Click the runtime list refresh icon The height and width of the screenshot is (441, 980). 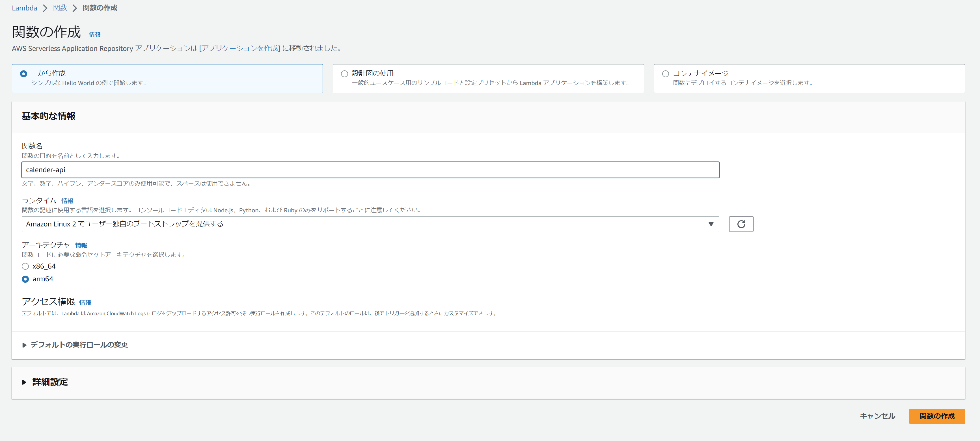click(741, 224)
